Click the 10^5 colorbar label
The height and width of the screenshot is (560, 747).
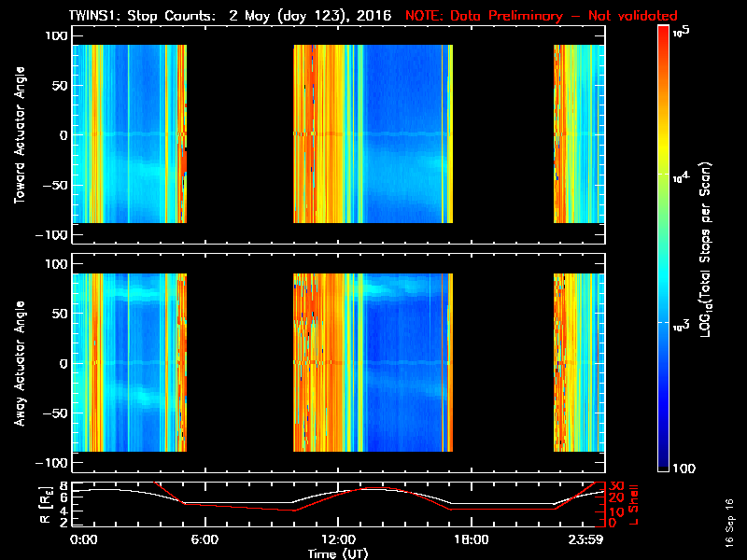[x=681, y=31]
